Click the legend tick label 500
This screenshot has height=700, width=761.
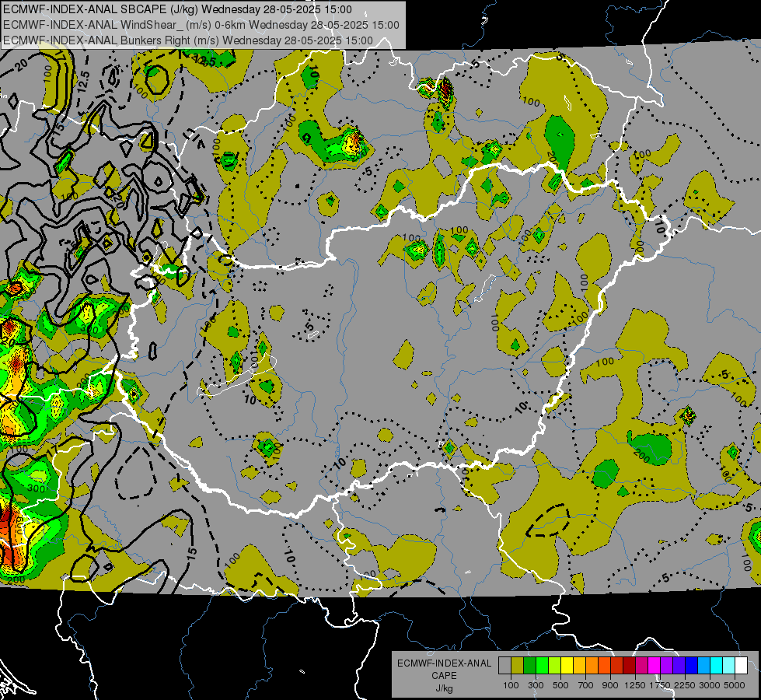click(x=560, y=685)
